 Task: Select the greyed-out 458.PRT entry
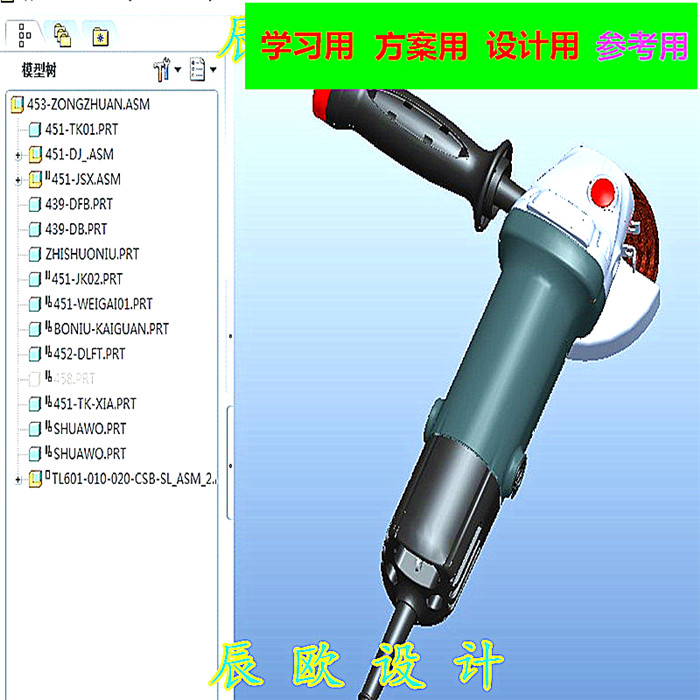[74, 379]
